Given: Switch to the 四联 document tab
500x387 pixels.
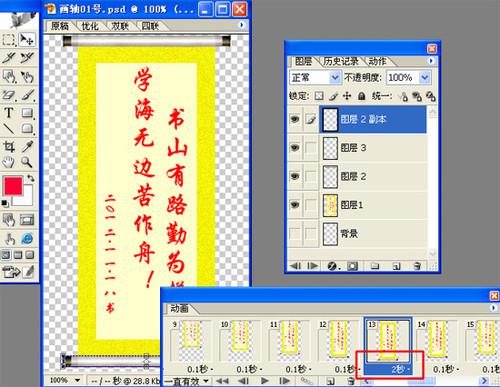Looking at the screenshot, I should tap(150, 26).
